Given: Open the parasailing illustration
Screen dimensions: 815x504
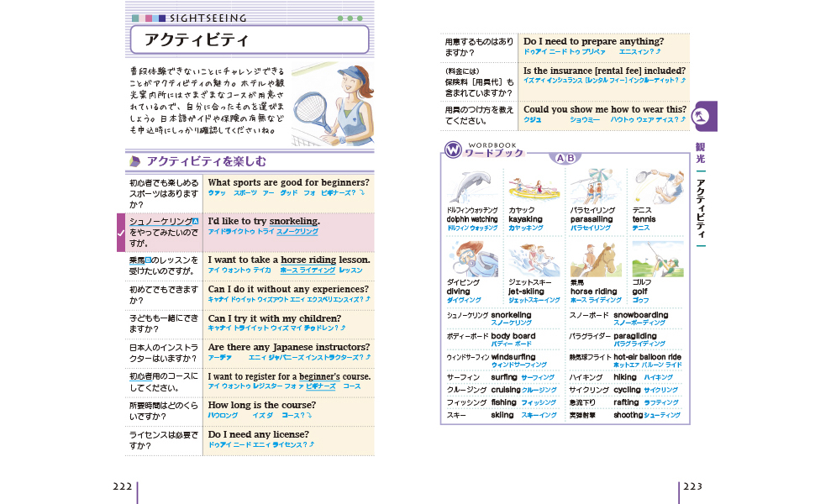Looking at the screenshot, I should pyautogui.click(x=595, y=186).
